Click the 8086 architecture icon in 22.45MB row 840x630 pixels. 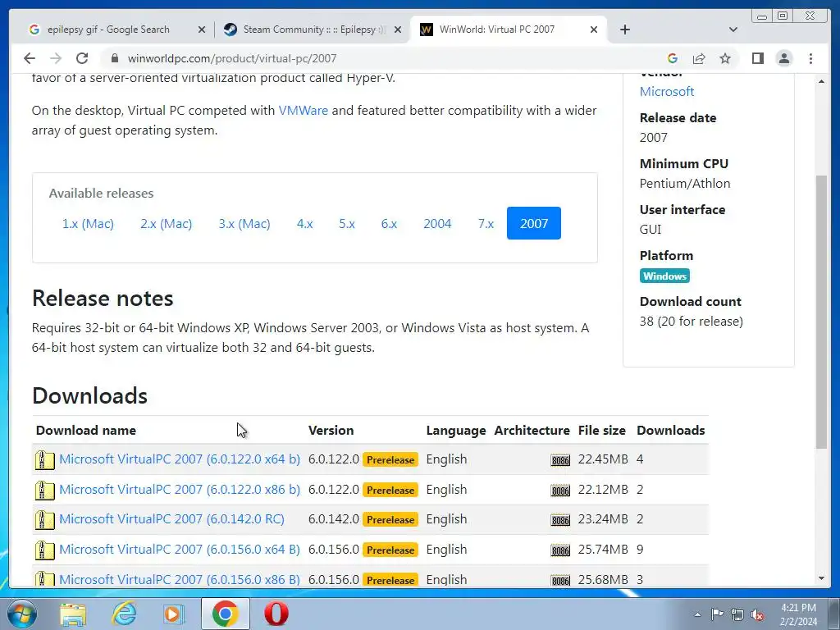click(x=560, y=460)
